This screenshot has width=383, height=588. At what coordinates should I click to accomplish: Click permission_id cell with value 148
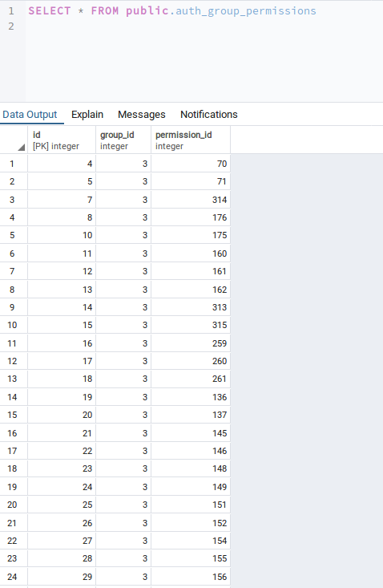191,468
